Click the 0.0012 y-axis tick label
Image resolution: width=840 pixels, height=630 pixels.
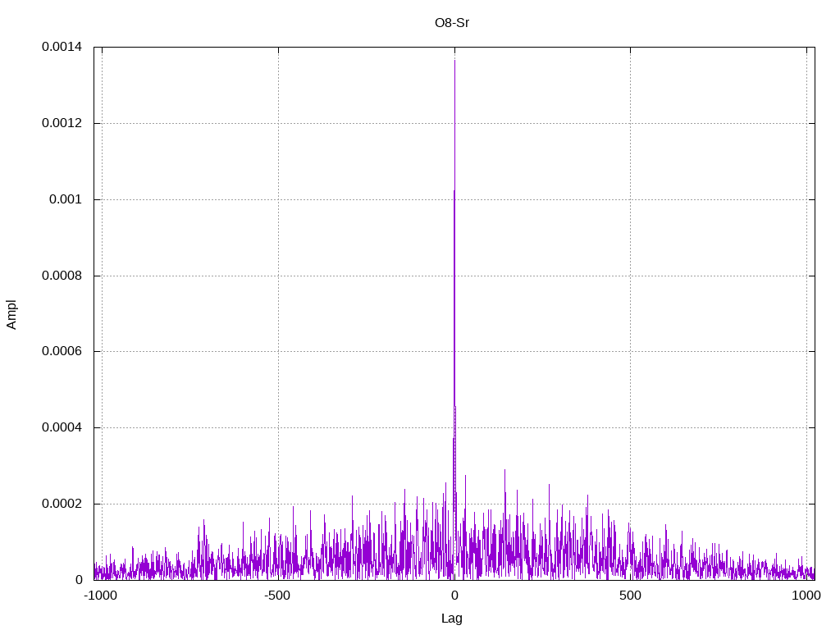(62, 123)
